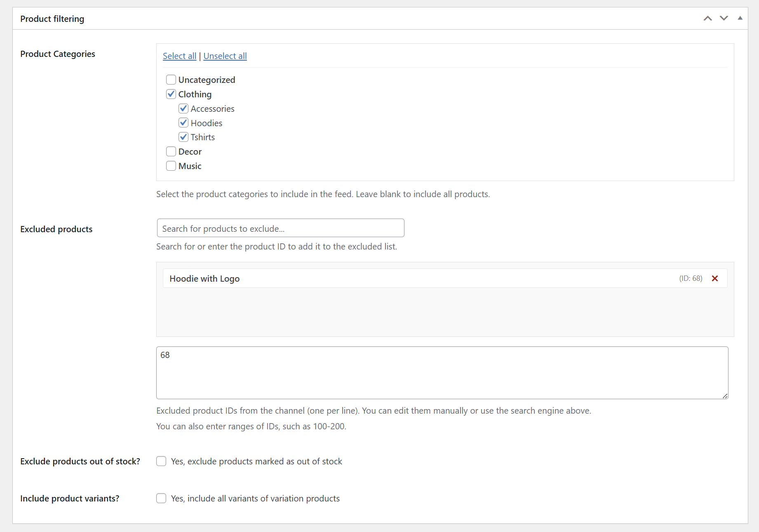This screenshot has height=532, width=759.
Task: Deselect the Hoodies subcategory checkbox
Action: pyautogui.click(x=183, y=123)
